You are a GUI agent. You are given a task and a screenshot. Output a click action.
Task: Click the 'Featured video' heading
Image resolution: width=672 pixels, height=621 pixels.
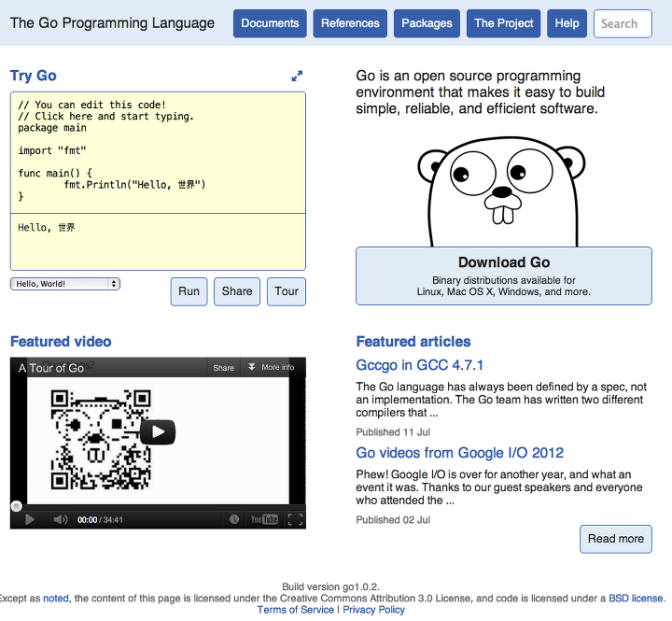click(61, 342)
